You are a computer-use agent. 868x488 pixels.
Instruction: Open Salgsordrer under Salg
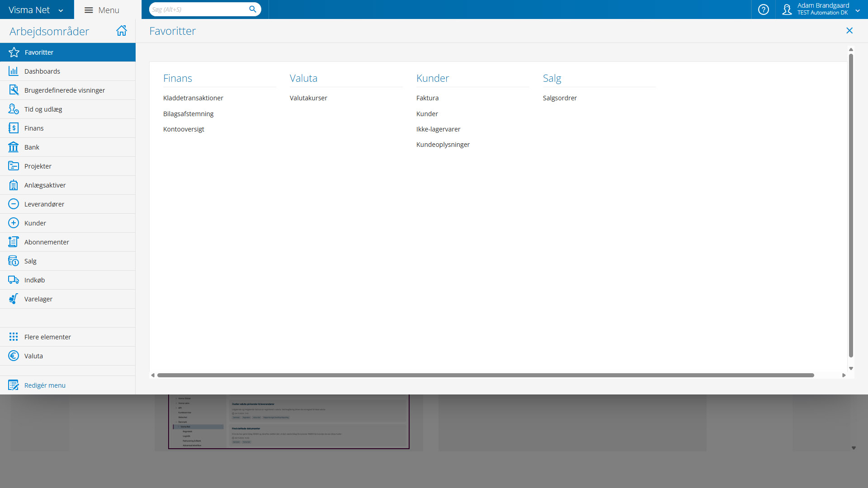point(560,98)
